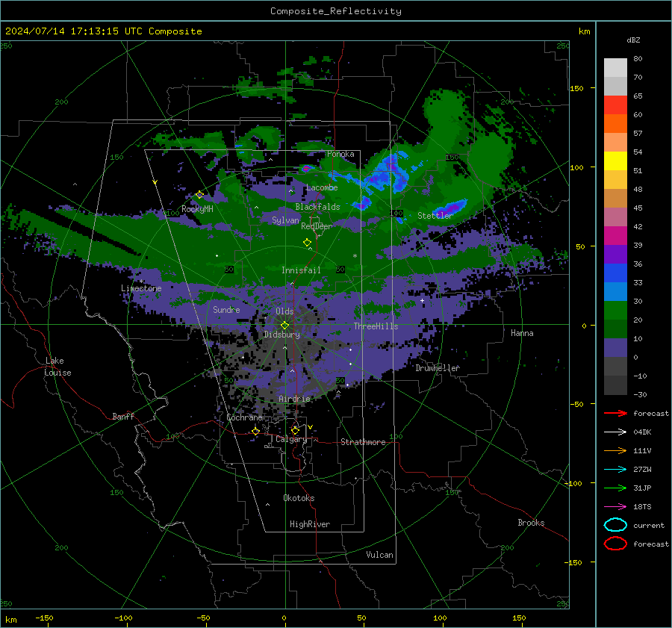Select the purple swatch between 10 and 0 dBZ
Screen dimensions: 672x628
tap(615, 348)
